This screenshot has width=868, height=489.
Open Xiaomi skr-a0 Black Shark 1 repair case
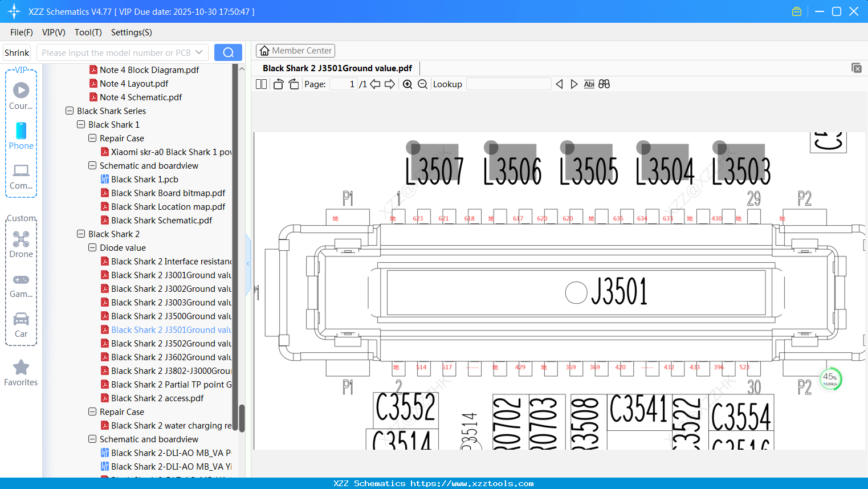coord(171,152)
